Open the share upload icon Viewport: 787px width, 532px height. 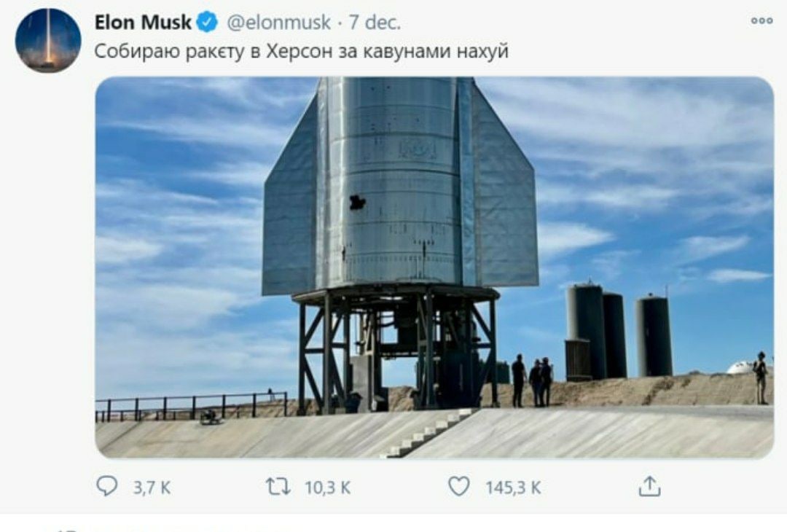649,486
